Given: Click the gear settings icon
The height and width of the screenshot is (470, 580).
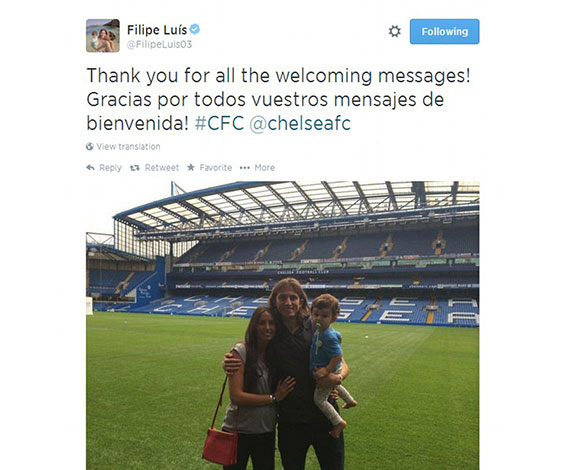Looking at the screenshot, I should click(395, 31).
